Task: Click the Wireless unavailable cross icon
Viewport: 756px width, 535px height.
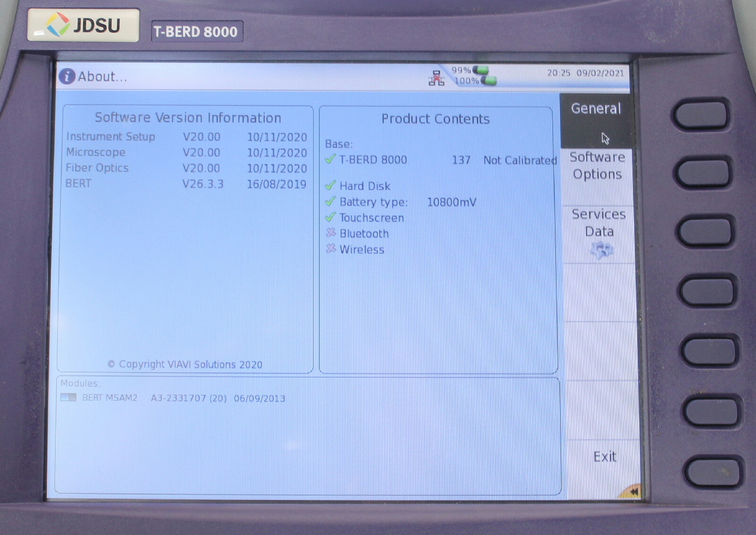Action: (331, 248)
